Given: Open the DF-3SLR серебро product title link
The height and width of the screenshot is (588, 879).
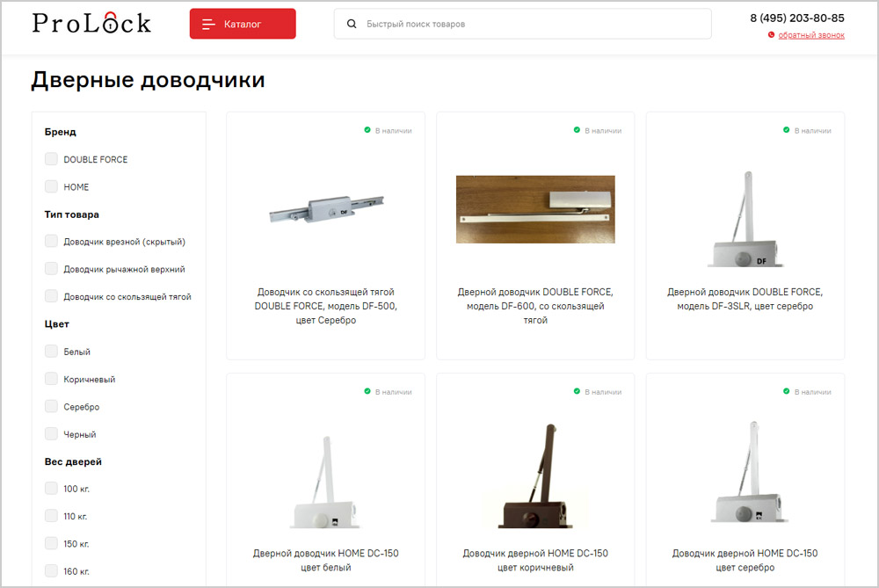Looking at the screenshot, I should [745, 299].
